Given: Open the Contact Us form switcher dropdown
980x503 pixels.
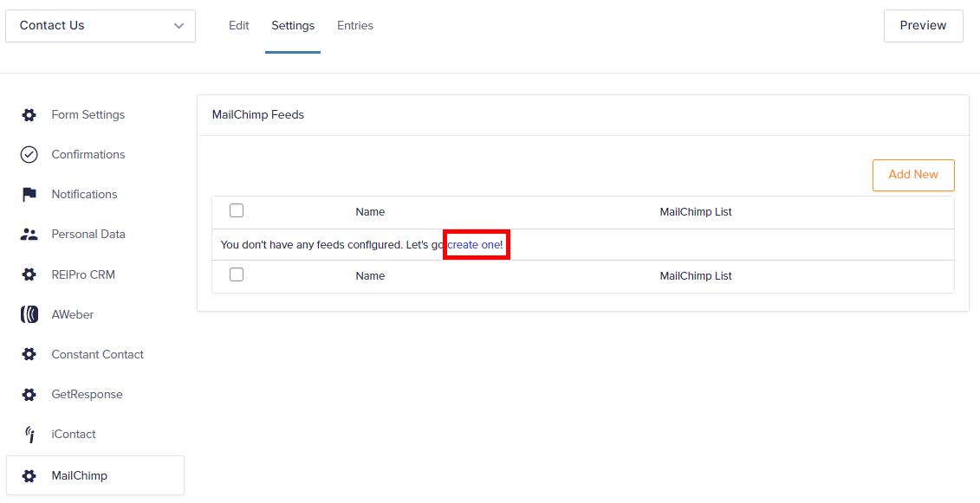Looking at the screenshot, I should coord(101,26).
